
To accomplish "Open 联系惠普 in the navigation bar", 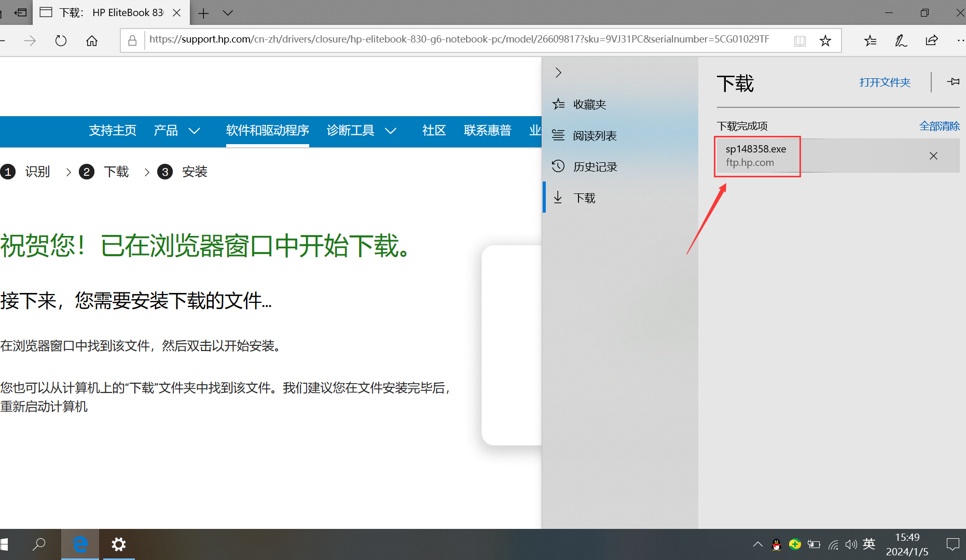I will 488,130.
